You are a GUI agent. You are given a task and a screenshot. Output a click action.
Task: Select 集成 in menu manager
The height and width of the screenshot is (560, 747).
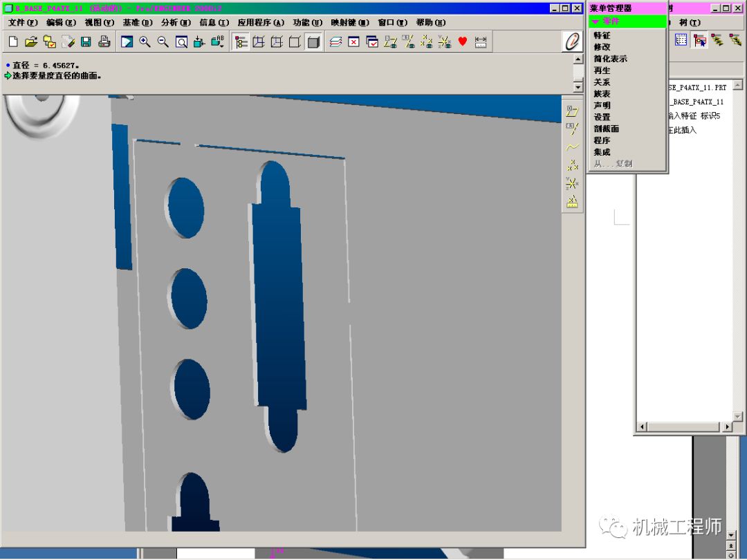coord(602,152)
